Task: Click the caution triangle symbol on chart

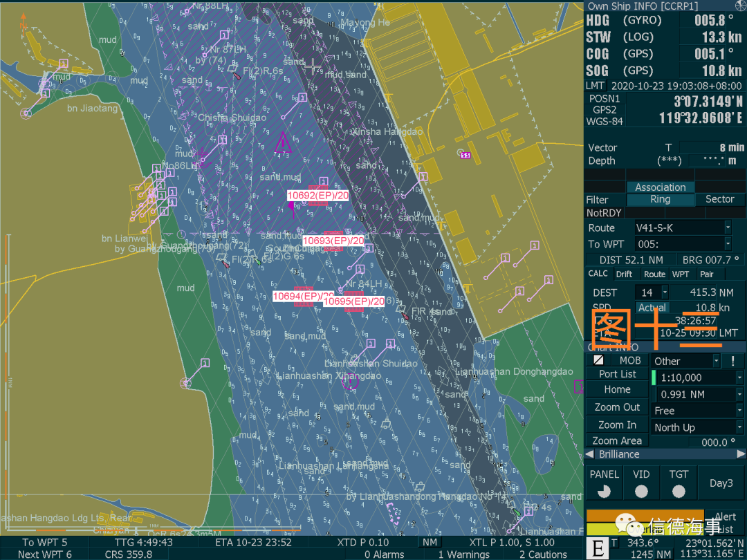Action: tap(284, 143)
